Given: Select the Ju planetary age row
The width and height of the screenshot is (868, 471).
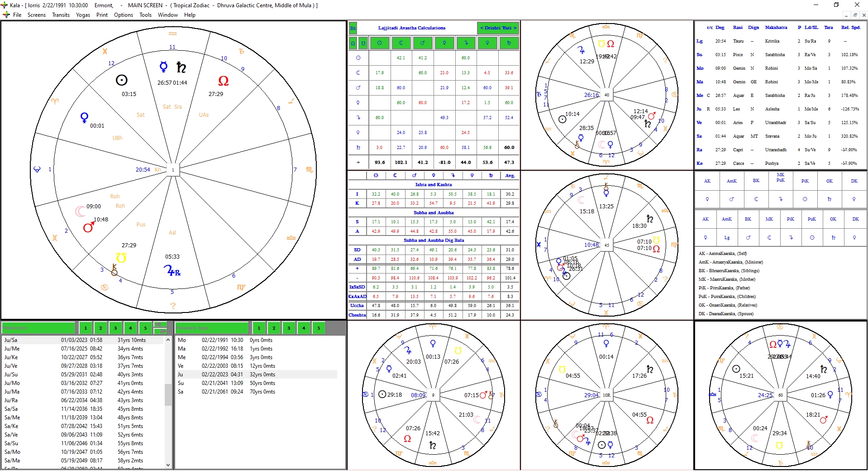Looking at the screenshot, I should tap(257, 375).
